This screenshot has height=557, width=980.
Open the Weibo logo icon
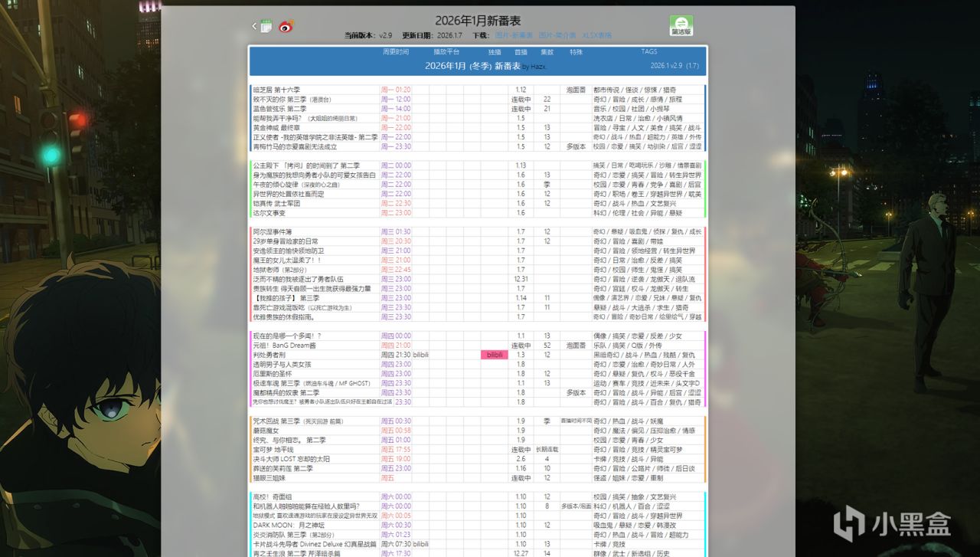tap(286, 27)
